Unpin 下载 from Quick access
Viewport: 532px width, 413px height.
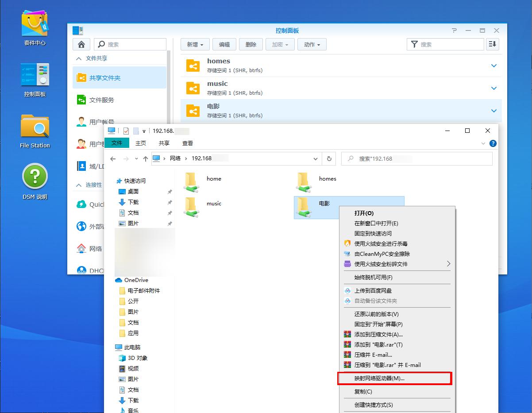(x=169, y=202)
